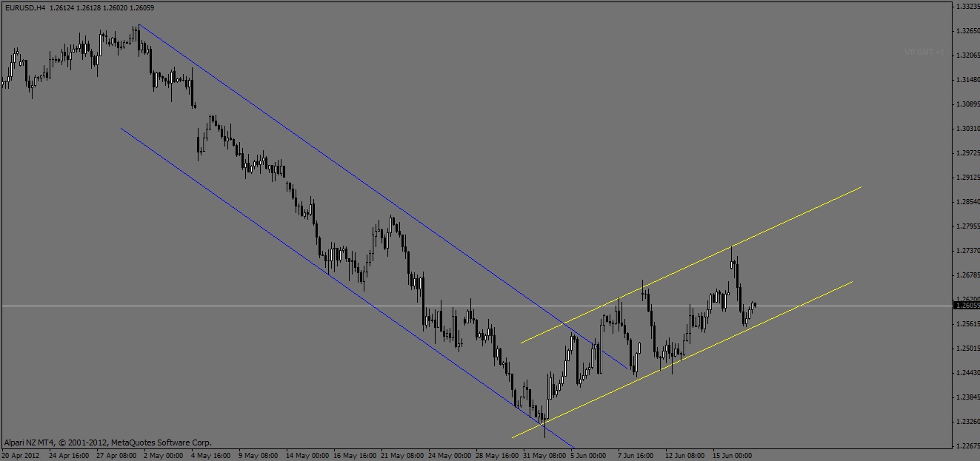Click the 5 Jun 00:00 time label
This screenshot has height=461, width=980.
tap(589, 455)
